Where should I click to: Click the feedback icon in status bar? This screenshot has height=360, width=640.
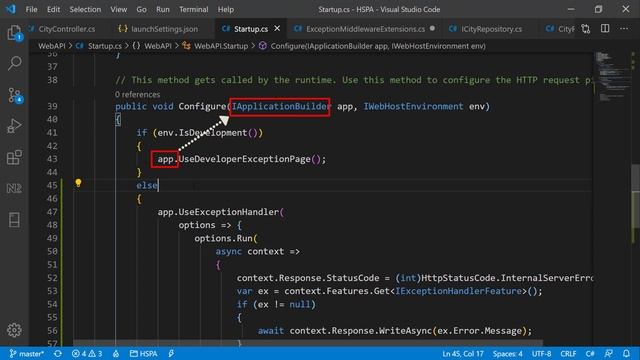click(x=609, y=353)
